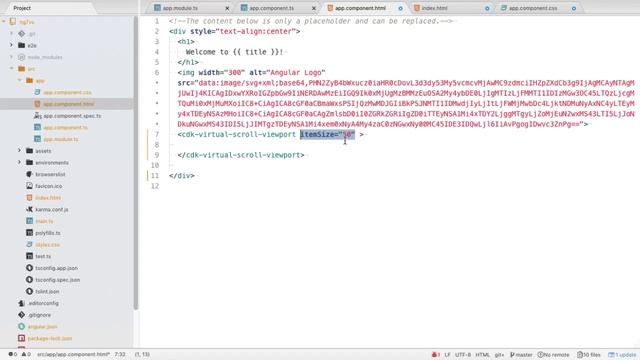
Task: Click the app folder icon
Action: [29, 80]
